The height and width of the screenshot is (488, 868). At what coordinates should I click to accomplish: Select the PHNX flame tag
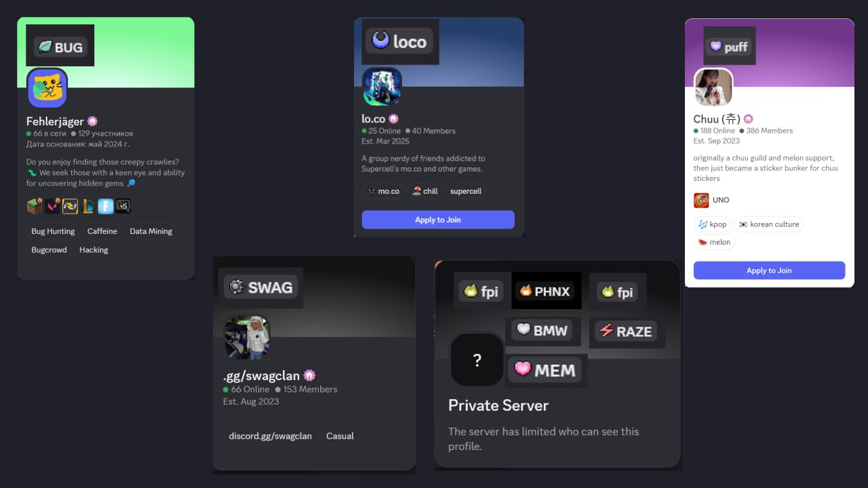click(547, 291)
